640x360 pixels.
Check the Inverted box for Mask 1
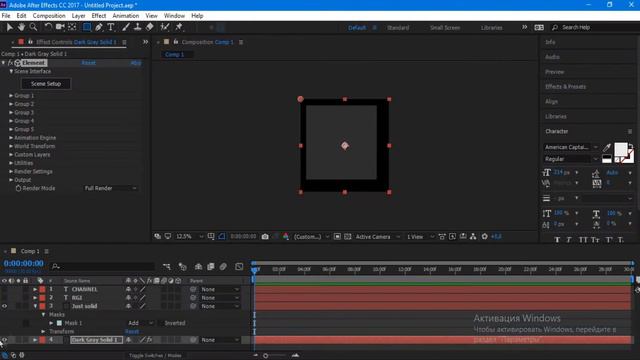[x=160, y=323]
